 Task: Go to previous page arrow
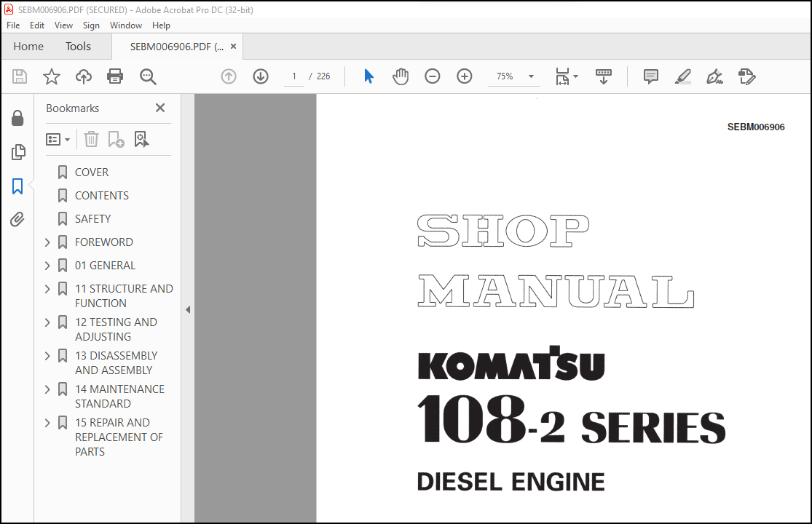pos(229,76)
